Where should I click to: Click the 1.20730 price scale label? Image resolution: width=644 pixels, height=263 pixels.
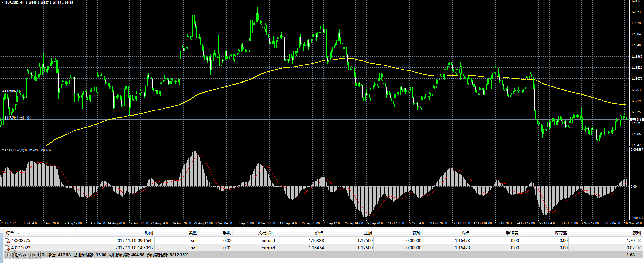[637, 12]
